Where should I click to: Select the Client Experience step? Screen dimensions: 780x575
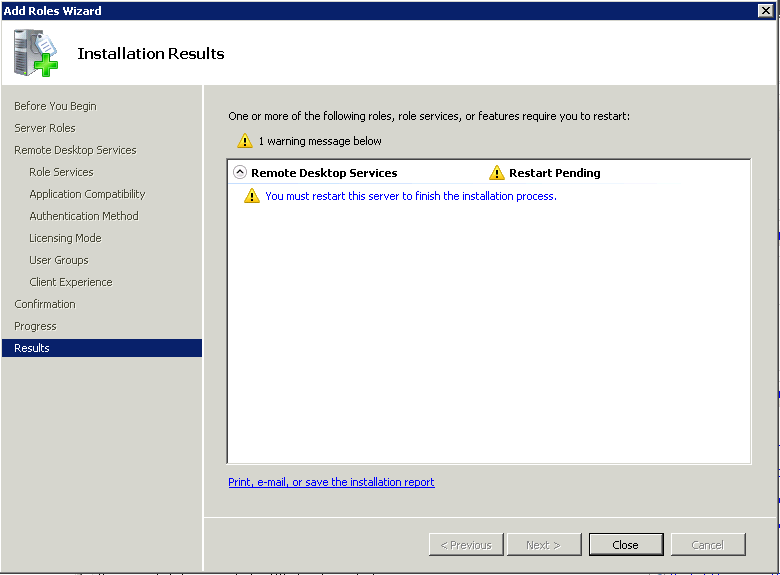click(71, 282)
